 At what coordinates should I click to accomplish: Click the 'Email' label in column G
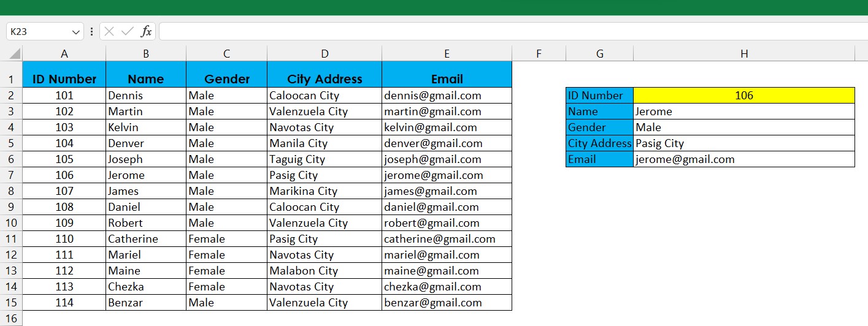[x=599, y=159]
